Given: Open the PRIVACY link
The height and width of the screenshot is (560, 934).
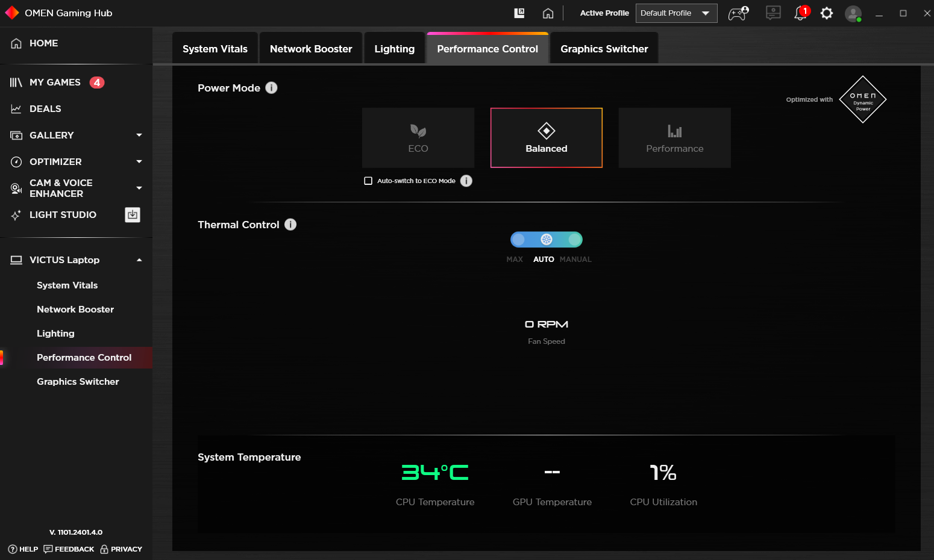Looking at the screenshot, I should click(x=121, y=549).
